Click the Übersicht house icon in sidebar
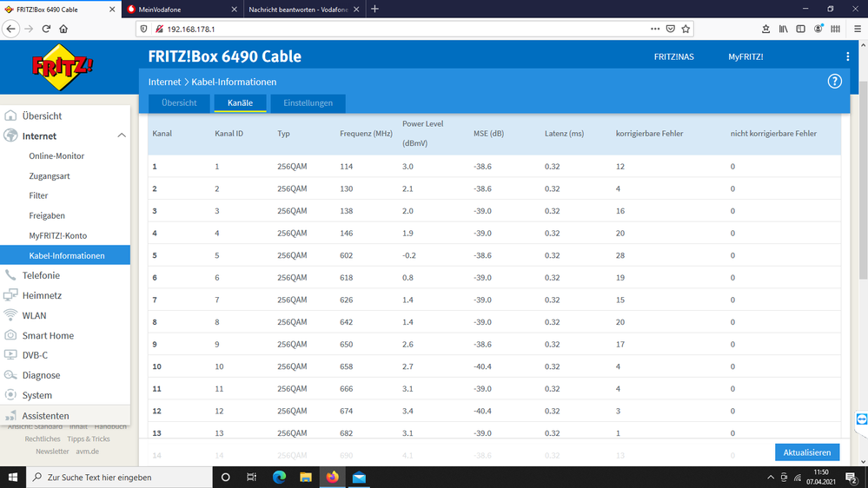 point(10,115)
